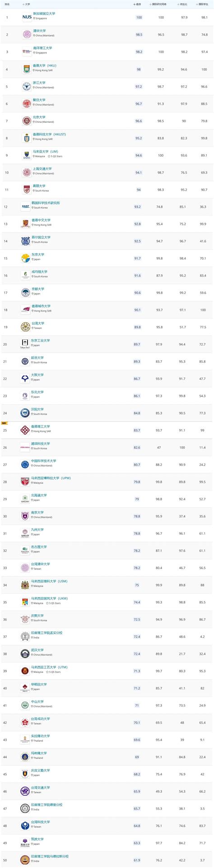Image resolution: width=214 pixels, height=868 pixels.
Task: Click the recommended tag on 香港理工大学 row
Action: coord(4,424)
